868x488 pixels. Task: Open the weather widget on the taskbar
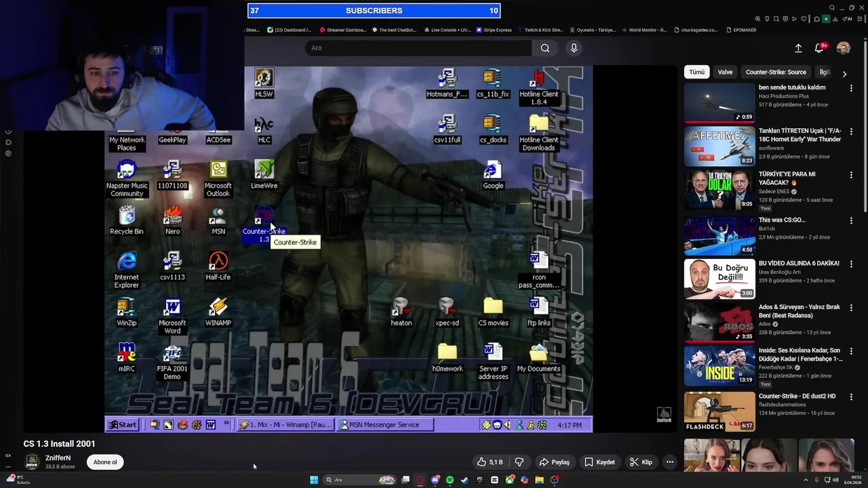[x=18, y=479]
